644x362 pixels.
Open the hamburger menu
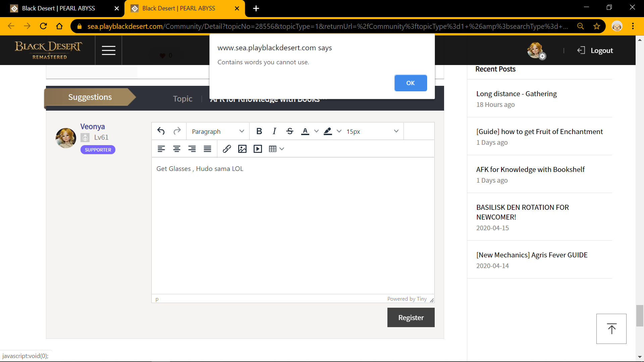point(108,50)
